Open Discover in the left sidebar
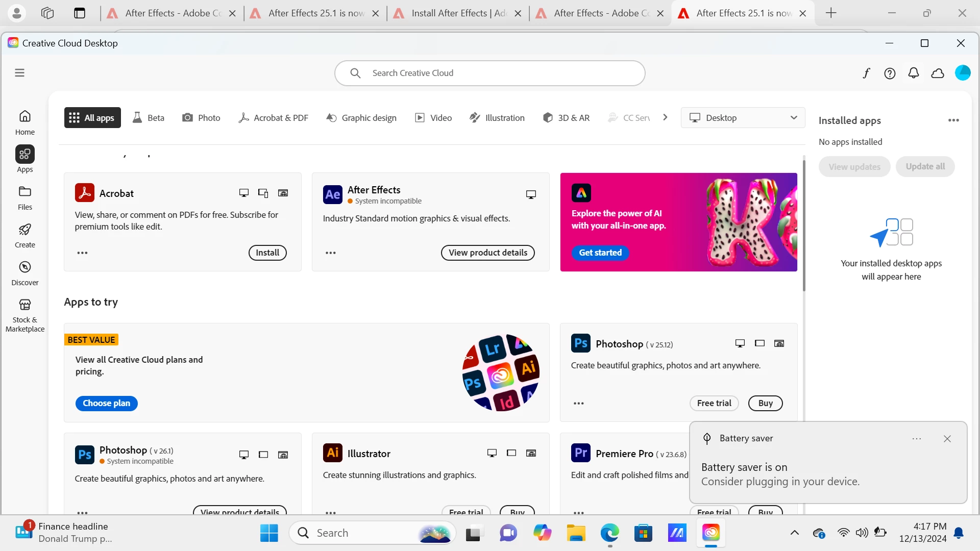Image resolution: width=980 pixels, height=551 pixels. (x=24, y=273)
